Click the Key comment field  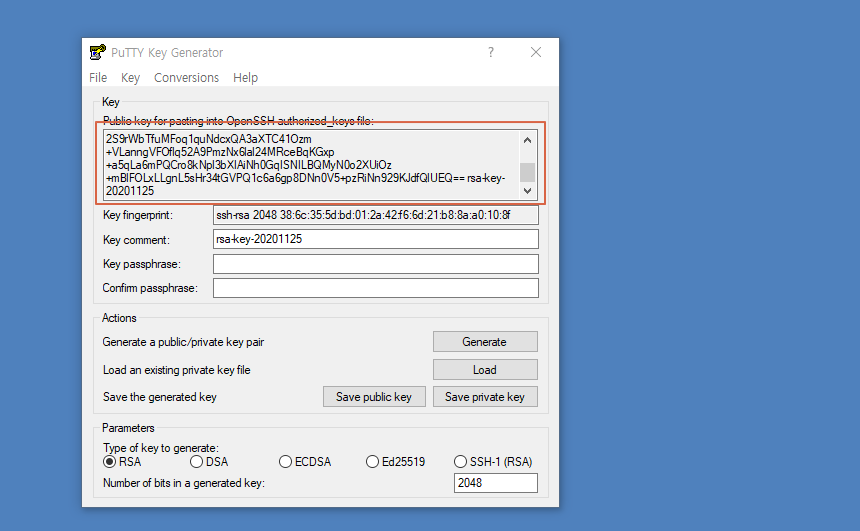[x=376, y=239]
